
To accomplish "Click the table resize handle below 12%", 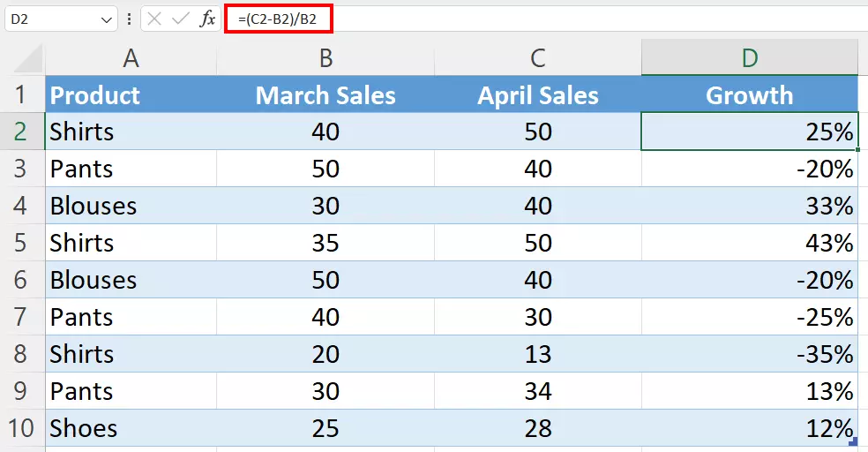I will pos(851,440).
